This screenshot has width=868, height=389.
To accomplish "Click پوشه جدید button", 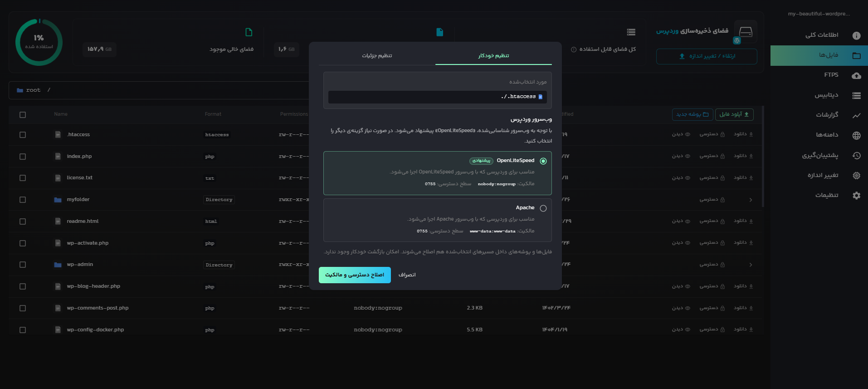I will (692, 114).
